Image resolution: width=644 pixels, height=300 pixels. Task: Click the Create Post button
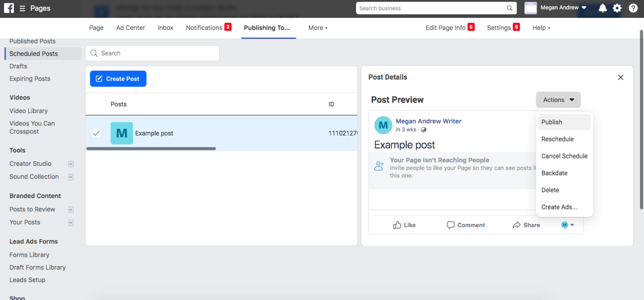point(118,79)
